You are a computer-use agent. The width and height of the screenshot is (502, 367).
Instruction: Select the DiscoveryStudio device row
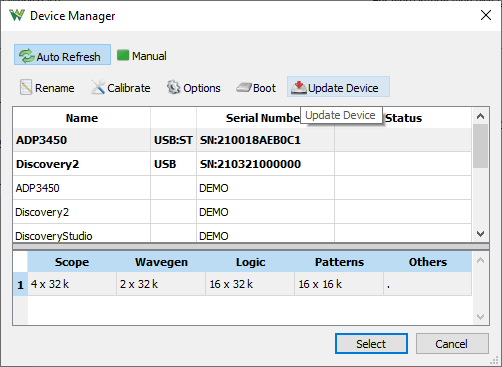[242, 233]
